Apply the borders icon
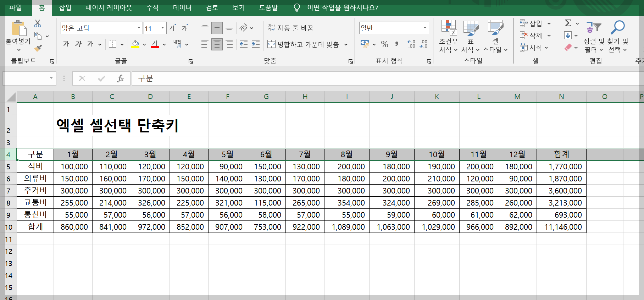This screenshot has height=300, width=644. pyautogui.click(x=112, y=44)
